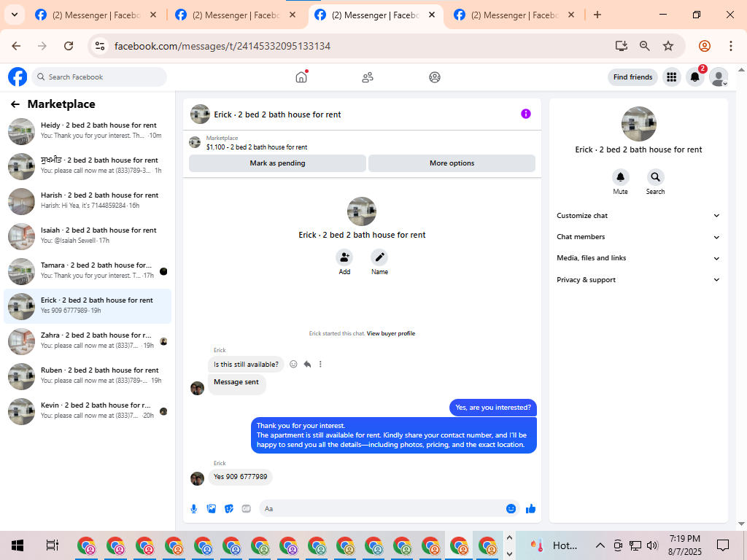
Task: Open Windows Start menu
Action: (18, 545)
